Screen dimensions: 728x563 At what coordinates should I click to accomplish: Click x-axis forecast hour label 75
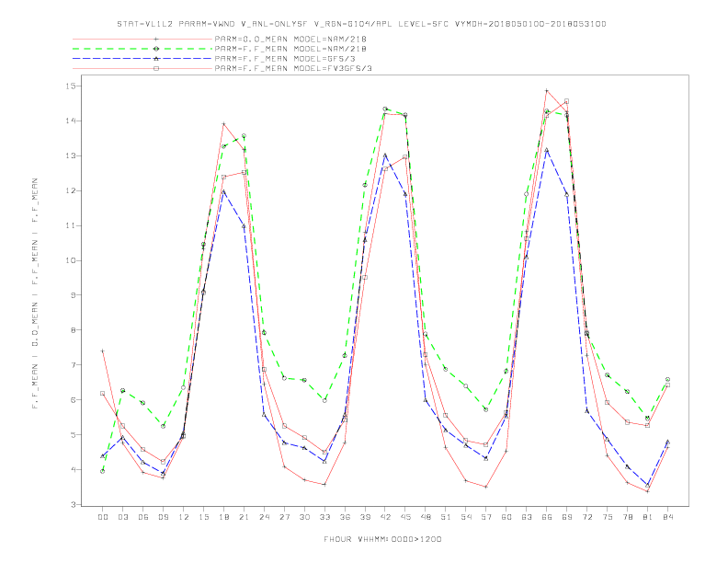pyautogui.click(x=608, y=517)
